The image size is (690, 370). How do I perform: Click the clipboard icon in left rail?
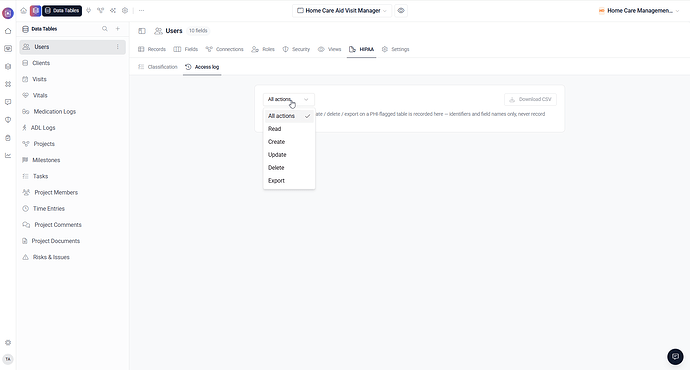(x=8, y=138)
